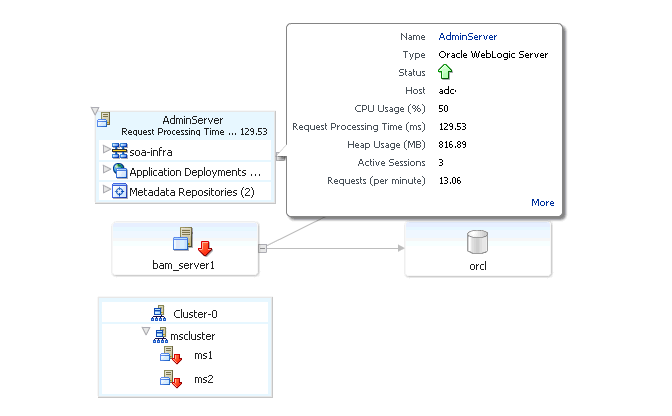The image size is (672, 416).
Task: Select the mscluster label
Action: (193, 336)
